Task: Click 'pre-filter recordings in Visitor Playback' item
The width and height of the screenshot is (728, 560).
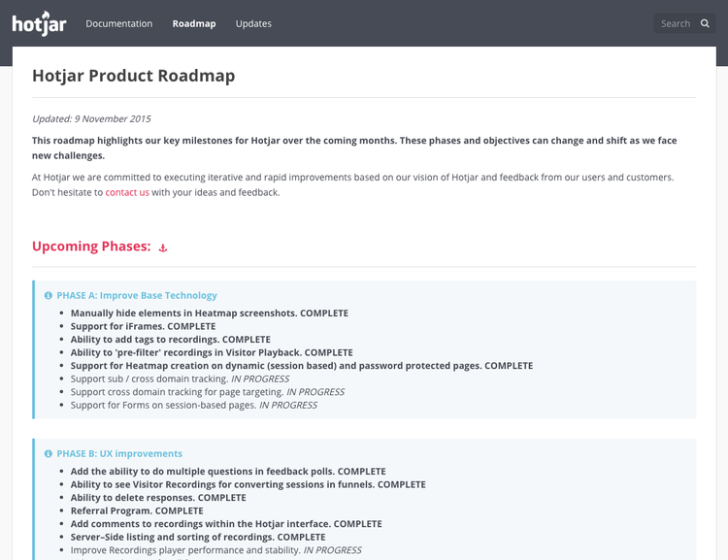Action: (x=212, y=352)
